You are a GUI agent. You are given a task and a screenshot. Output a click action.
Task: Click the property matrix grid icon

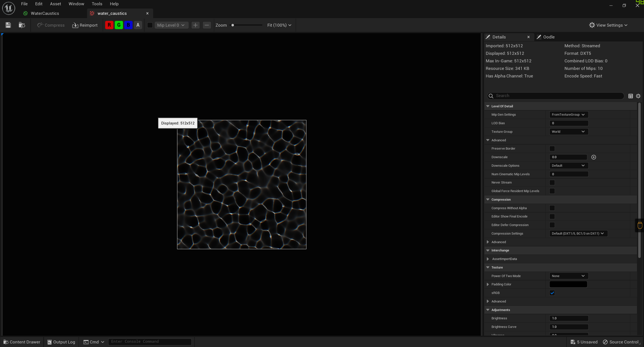click(630, 96)
